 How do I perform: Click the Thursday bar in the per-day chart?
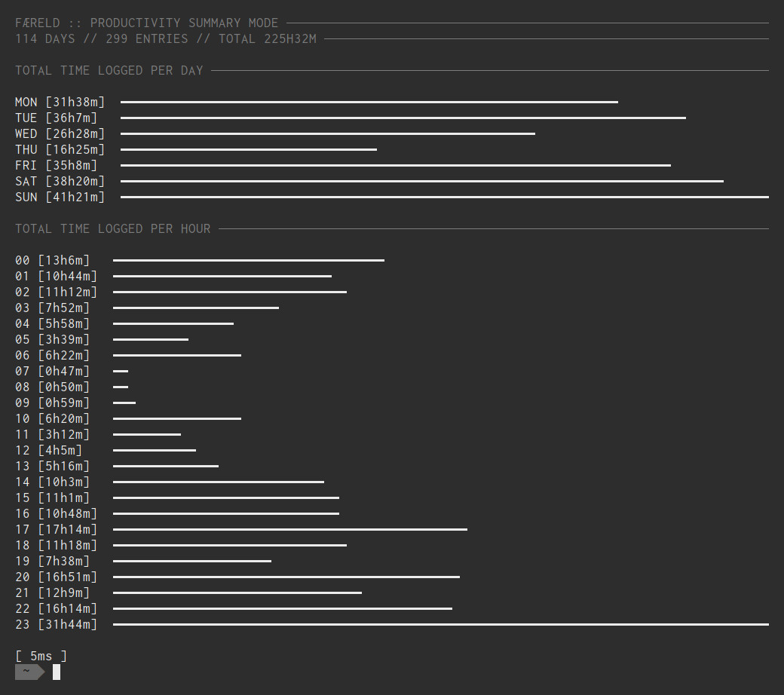tap(249, 149)
